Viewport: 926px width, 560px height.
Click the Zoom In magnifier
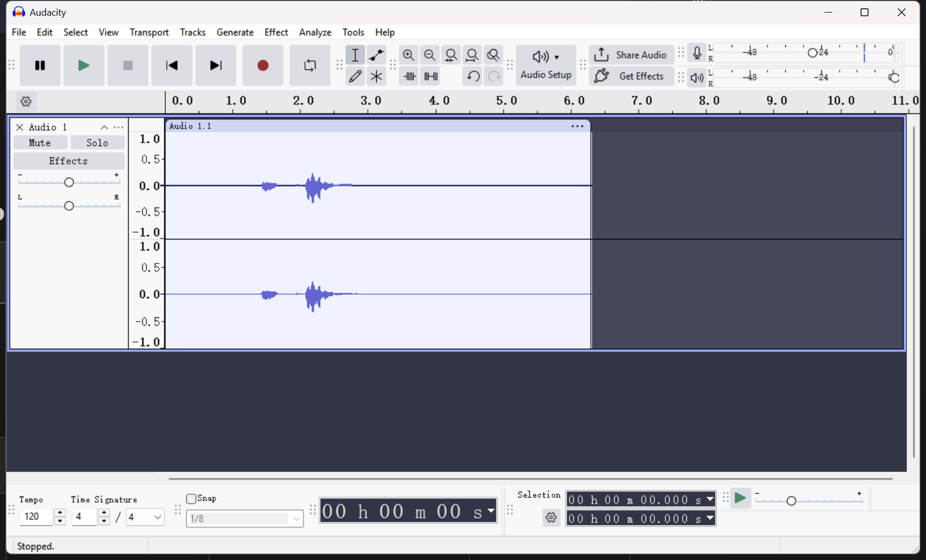point(409,55)
